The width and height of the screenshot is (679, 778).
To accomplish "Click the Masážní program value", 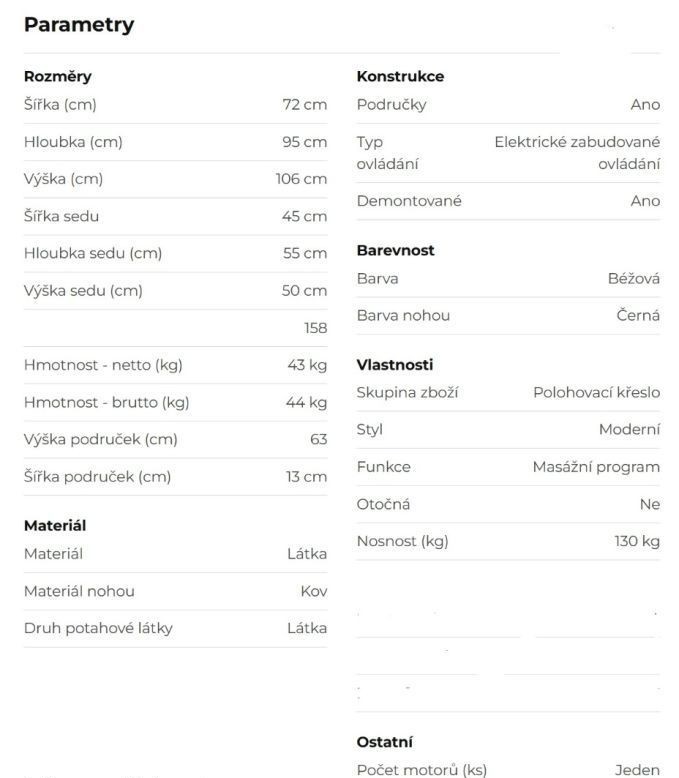I will pos(596,466).
